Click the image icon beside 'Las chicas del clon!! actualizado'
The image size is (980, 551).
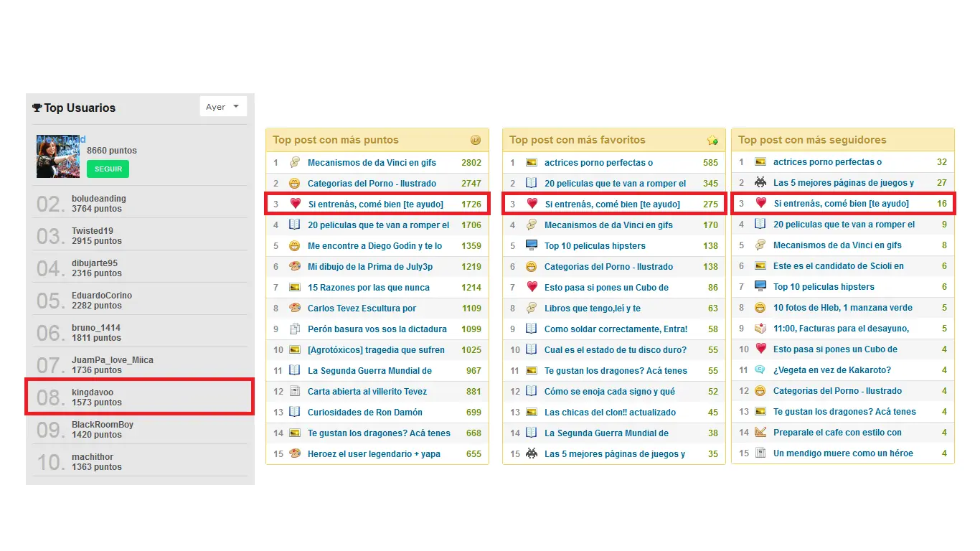(x=531, y=413)
